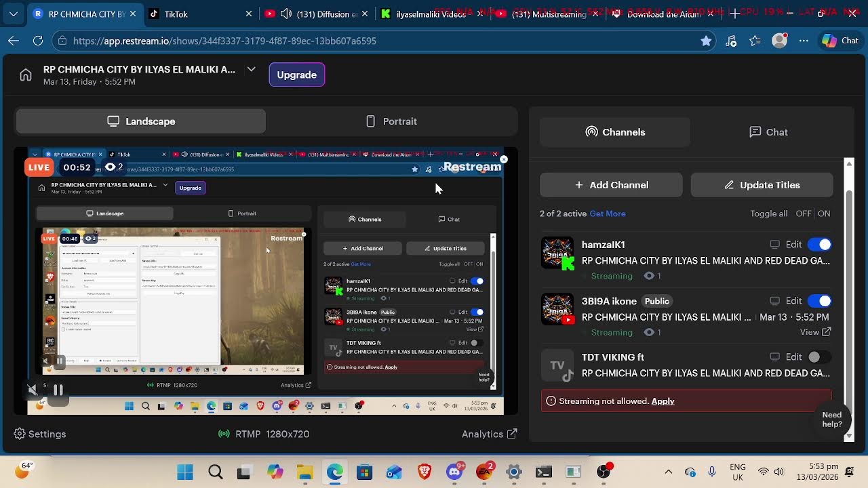Click the Upgrade button
Screen dimensions: 868x488
[x=297, y=75]
